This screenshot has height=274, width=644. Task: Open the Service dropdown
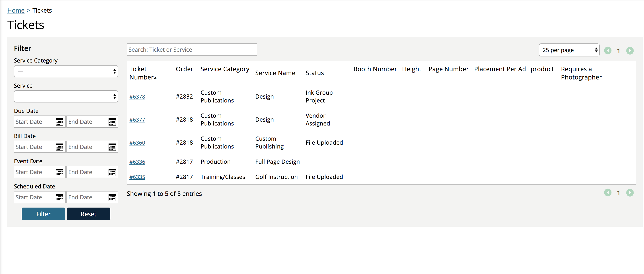pyautogui.click(x=66, y=96)
